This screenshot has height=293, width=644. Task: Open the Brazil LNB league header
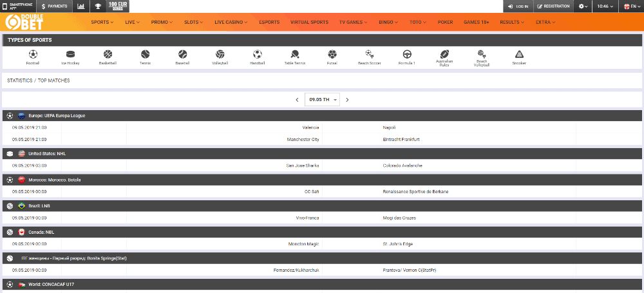point(321,206)
